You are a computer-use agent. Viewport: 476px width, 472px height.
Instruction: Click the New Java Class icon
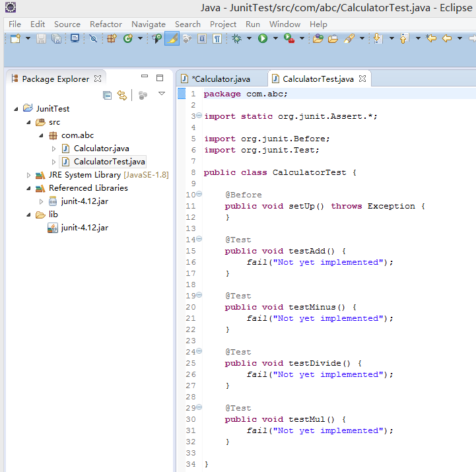pos(128,38)
